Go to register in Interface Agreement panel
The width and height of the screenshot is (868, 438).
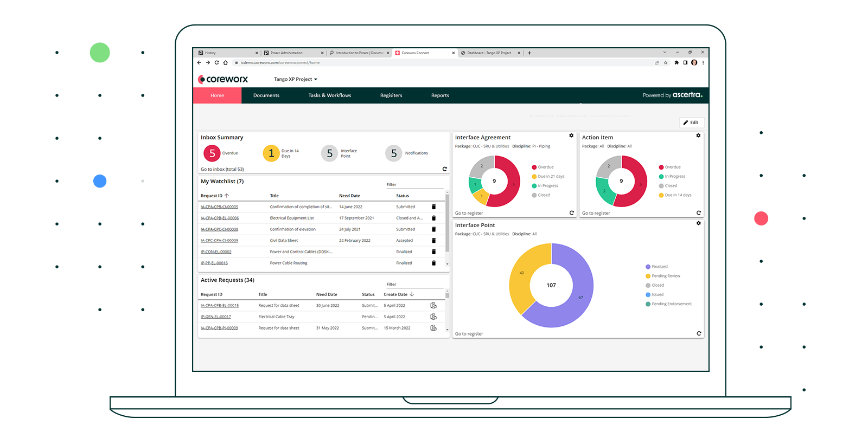tap(469, 213)
